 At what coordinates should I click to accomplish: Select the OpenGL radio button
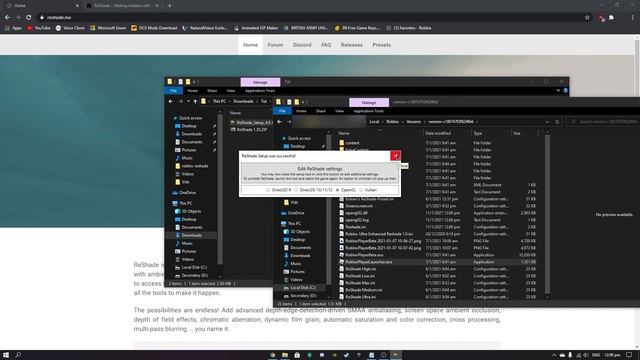click(337, 190)
